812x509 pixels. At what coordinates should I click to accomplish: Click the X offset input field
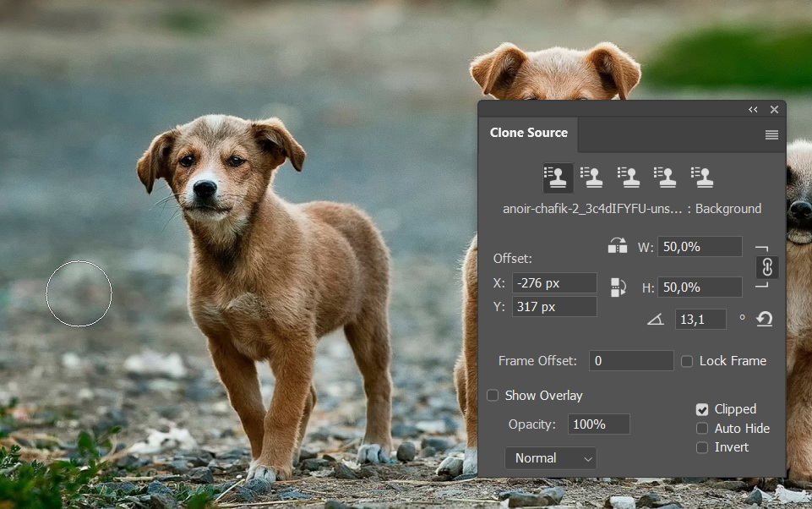coord(554,283)
